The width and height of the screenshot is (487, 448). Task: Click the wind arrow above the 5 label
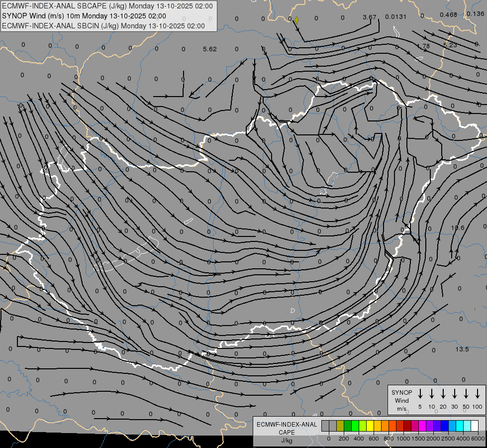(420, 393)
